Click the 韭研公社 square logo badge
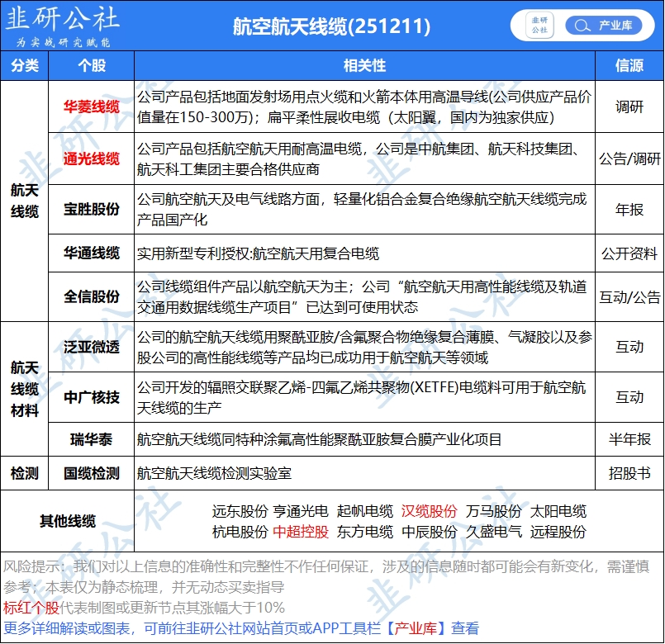Image resolution: width=665 pixels, height=644 pixels. pyautogui.click(x=539, y=25)
